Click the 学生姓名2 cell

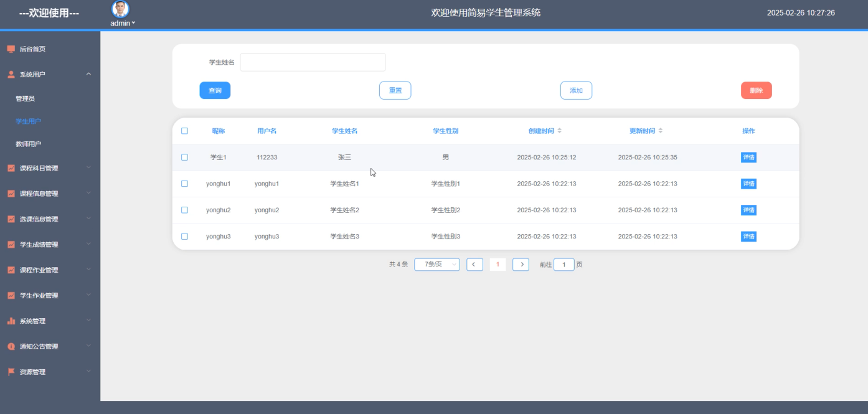tap(344, 210)
